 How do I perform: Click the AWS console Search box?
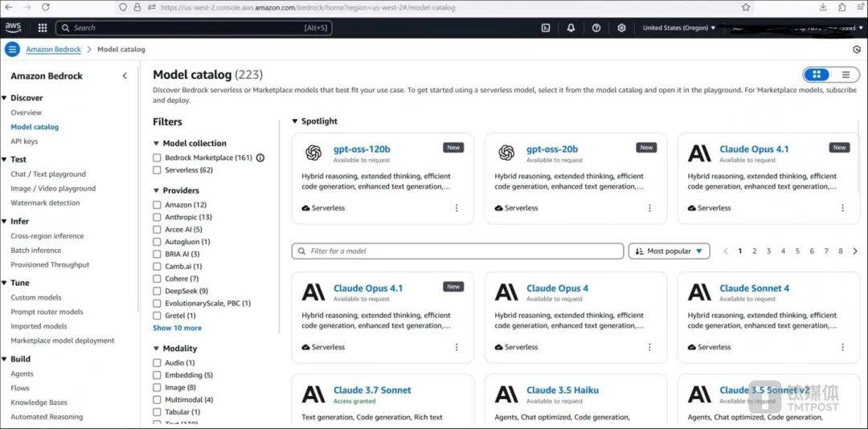click(x=194, y=27)
